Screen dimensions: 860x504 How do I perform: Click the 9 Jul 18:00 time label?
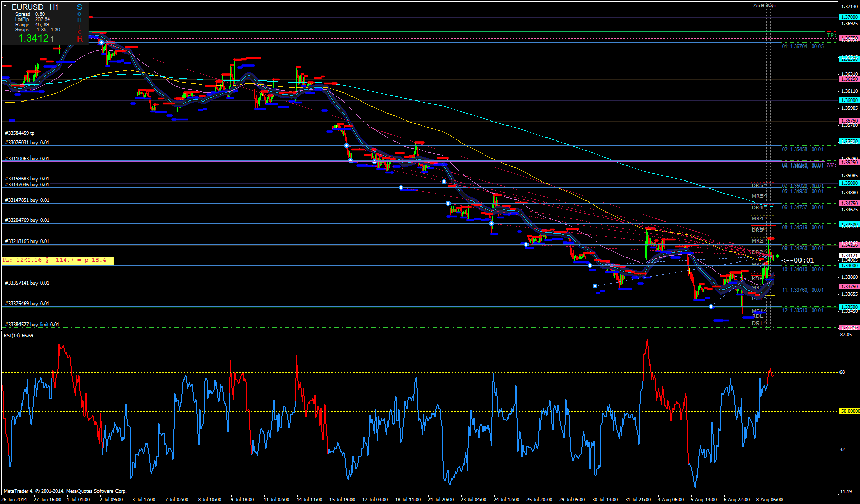click(x=242, y=500)
